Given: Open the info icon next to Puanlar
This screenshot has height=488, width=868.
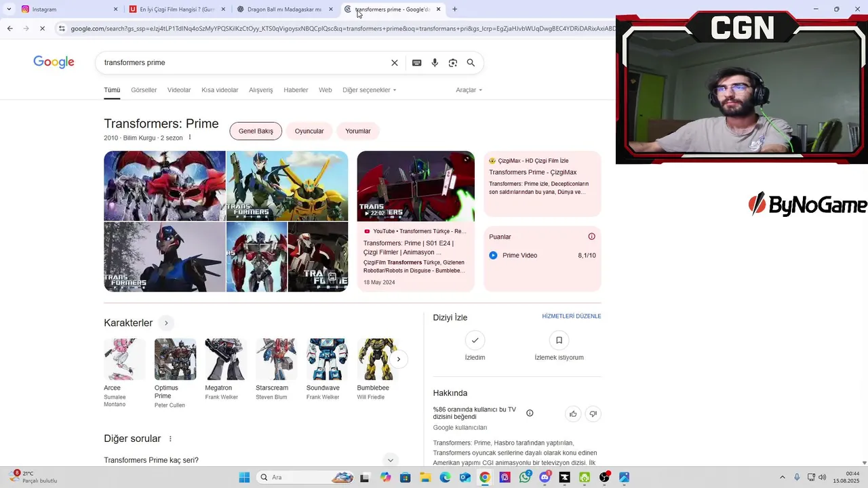Looking at the screenshot, I should tap(591, 237).
